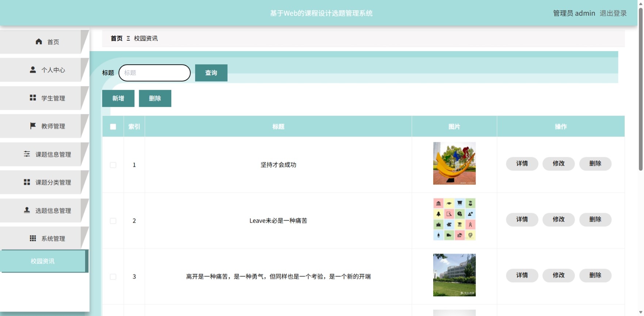Viewport: 644px width, 316px height.
Task: Click the flag icon beside 教师管理
Action: [33, 126]
